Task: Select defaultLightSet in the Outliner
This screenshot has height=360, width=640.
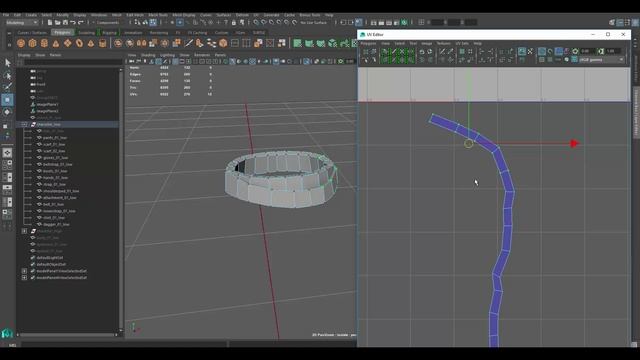Action: (x=50, y=258)
